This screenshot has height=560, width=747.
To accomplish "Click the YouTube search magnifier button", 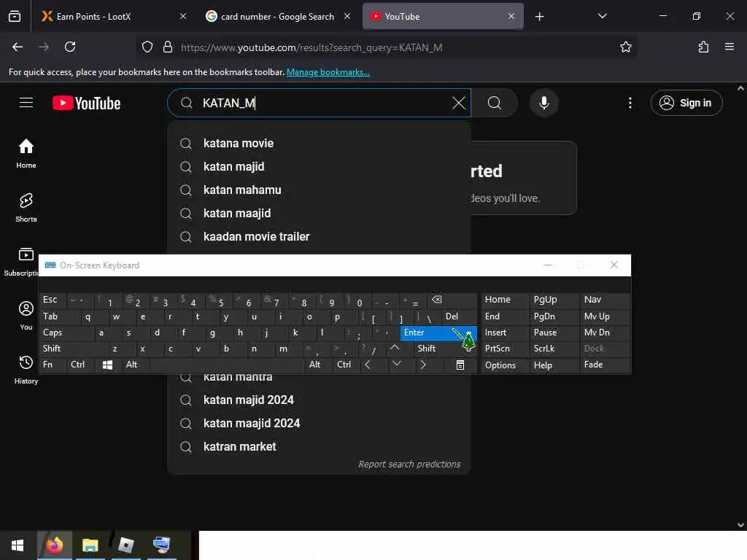I will (x=495, y=103).
